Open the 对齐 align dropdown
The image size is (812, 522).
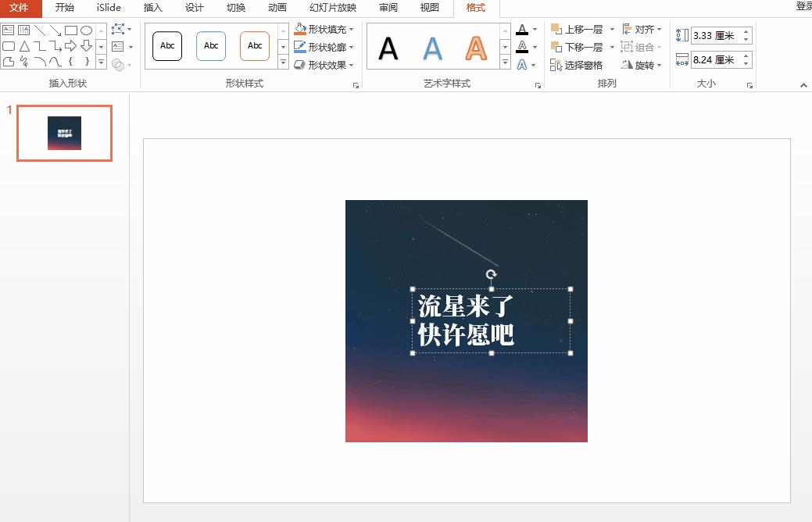[x=642, y=29]
